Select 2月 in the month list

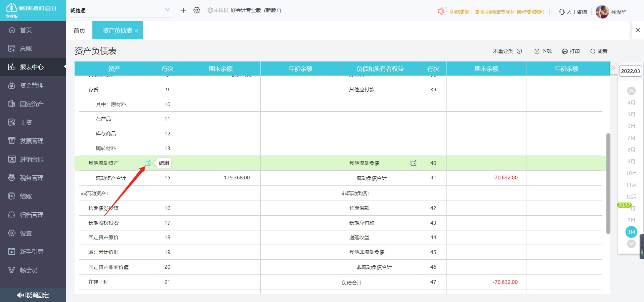pyautogui.click(x=631, y=220)
